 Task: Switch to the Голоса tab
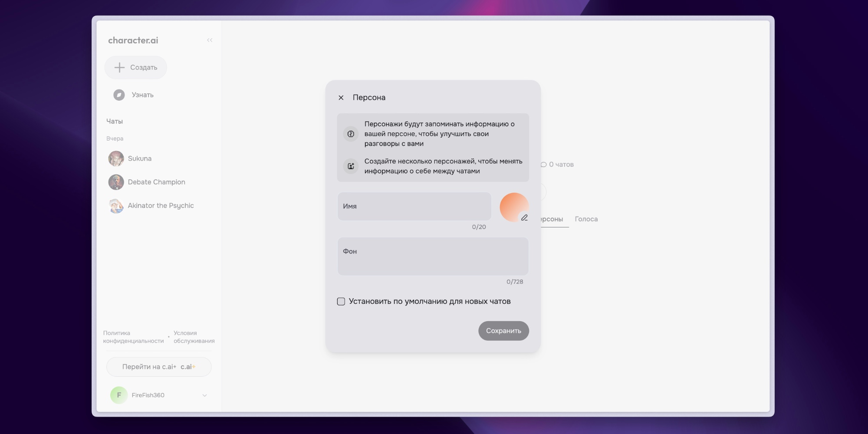point(586,219)
